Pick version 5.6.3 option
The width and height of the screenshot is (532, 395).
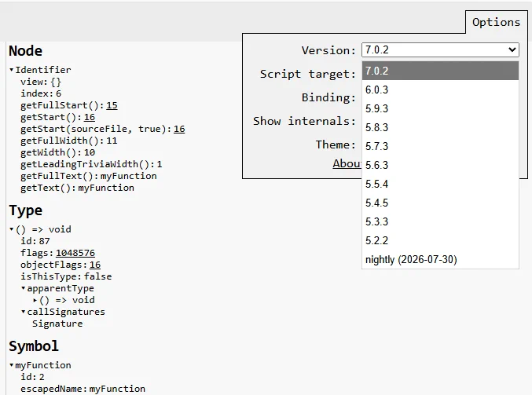click(440, 165)
